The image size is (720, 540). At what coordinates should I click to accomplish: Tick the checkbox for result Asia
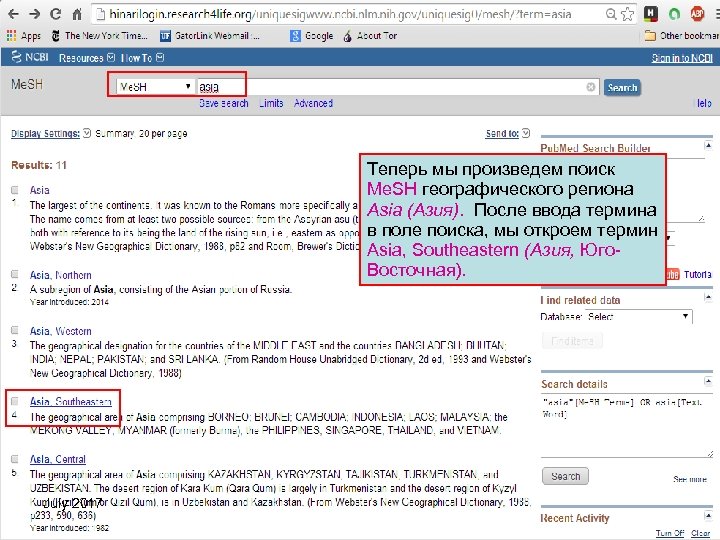click(x=15, y=190)
